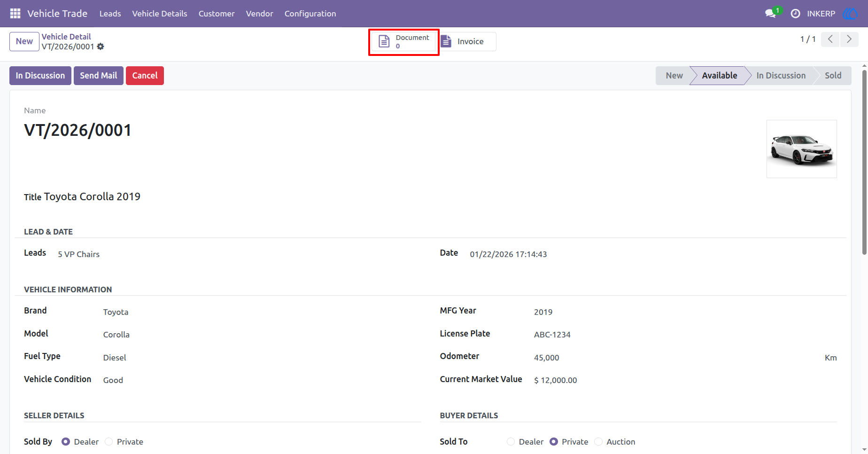Click the red Cancel button

(145, 76)
